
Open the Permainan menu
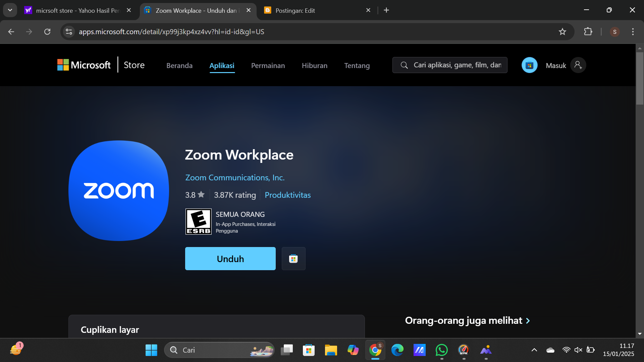[x=268, y=66]
